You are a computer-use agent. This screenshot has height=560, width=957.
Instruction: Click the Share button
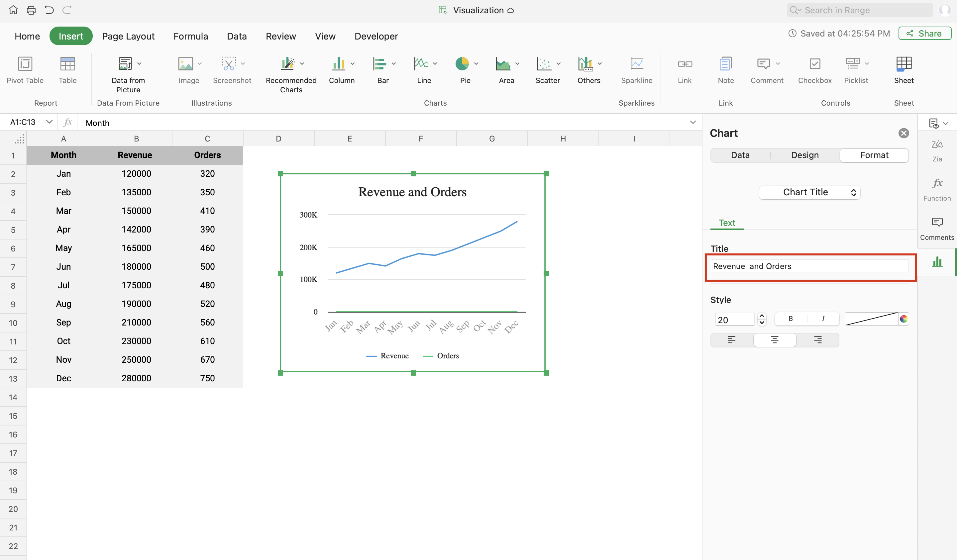coord(924,34)
